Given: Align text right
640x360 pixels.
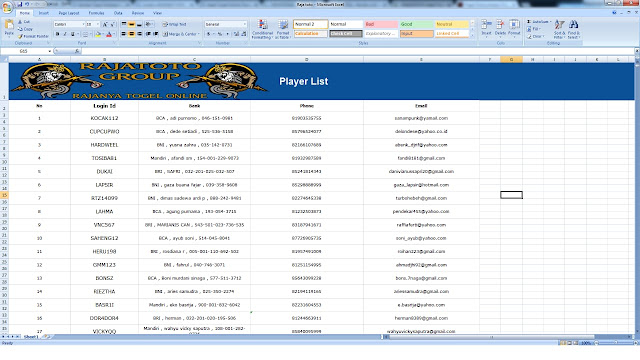Looking at the screenshot, I should coord(139,34).
